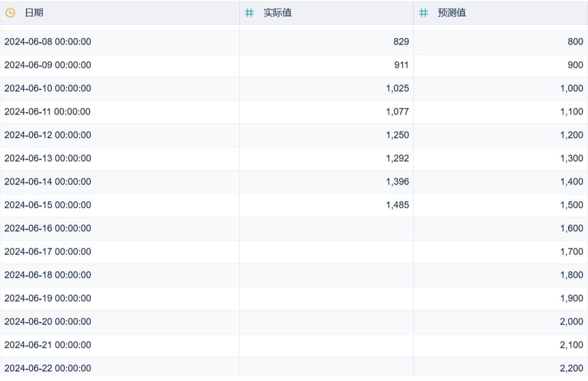
Task: Select actual value 1,485
Action: [x=398, y=205]
